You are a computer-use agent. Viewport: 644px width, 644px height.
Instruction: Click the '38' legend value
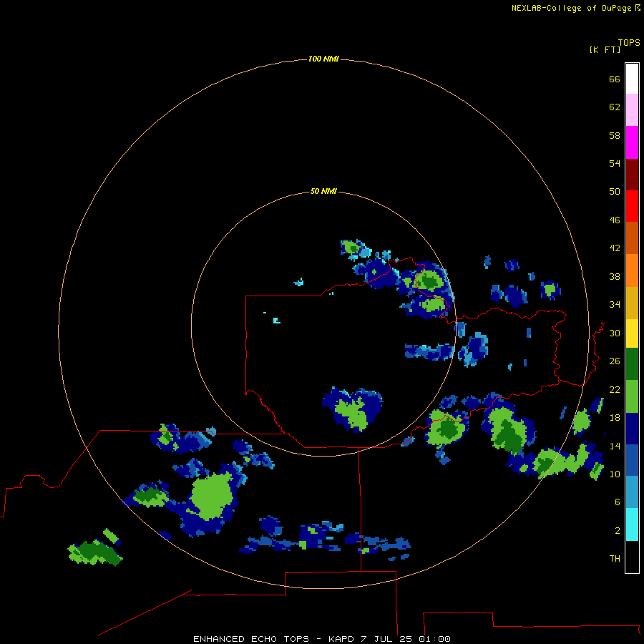point(615,276)
